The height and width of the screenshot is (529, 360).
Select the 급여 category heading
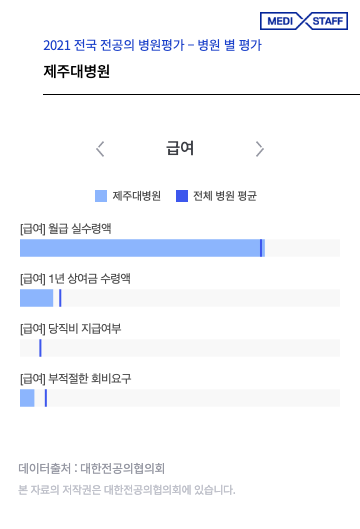[180, 148]
